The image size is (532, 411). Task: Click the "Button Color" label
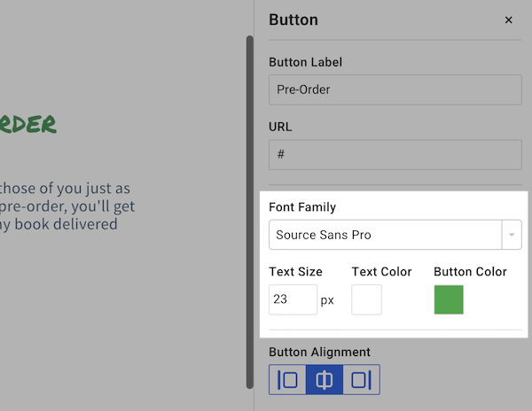[470, 272]
